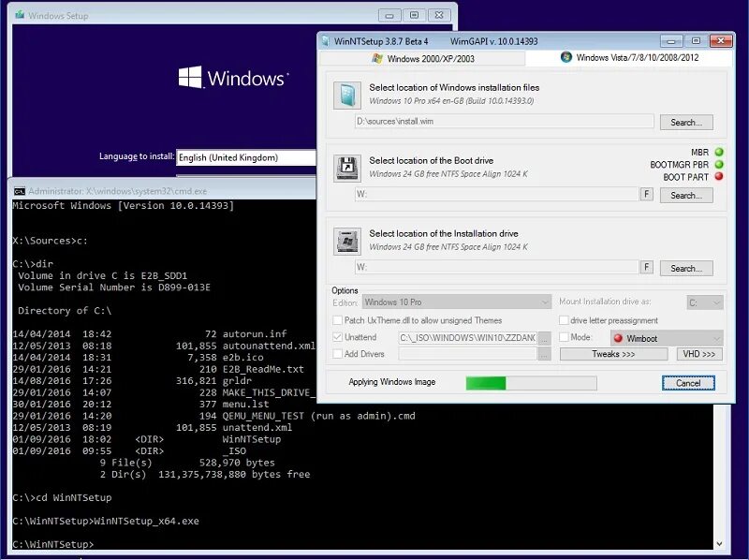Maximize the WinNTSetup window
Screen dimensions: 749x560
(x=696, y=41)
